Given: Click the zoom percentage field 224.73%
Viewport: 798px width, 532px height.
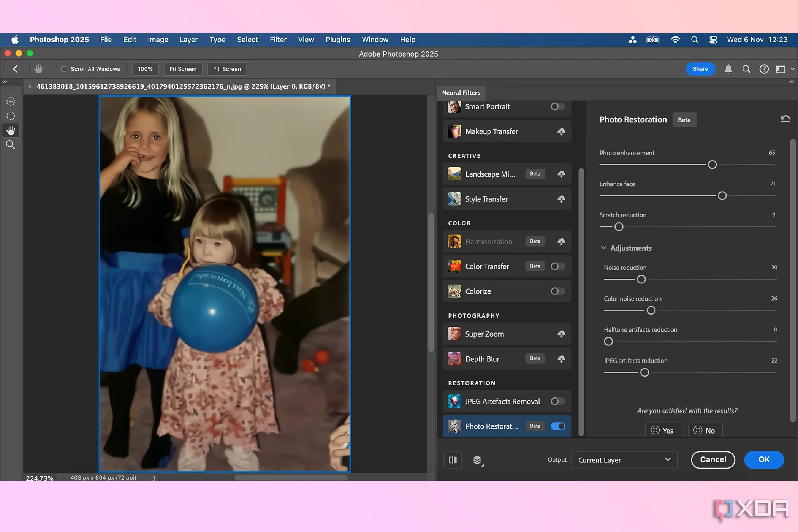Looking at the screenshot, I should point(40,478).
